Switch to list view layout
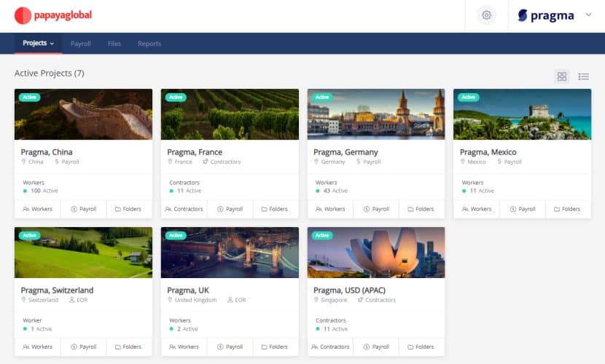 coord(584,76)
